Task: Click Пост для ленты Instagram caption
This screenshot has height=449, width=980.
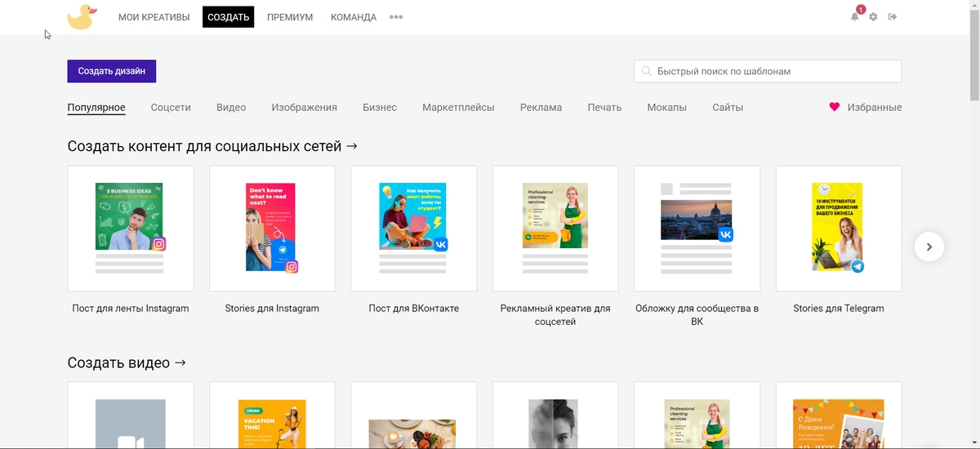Action: [x=131, y=309]
